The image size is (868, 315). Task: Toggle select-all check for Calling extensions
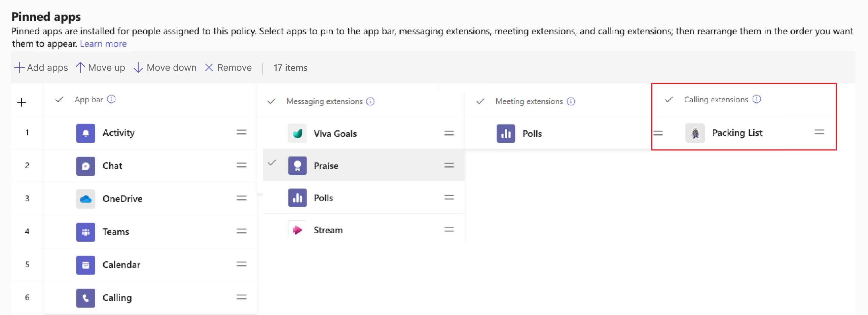[669, 99]
